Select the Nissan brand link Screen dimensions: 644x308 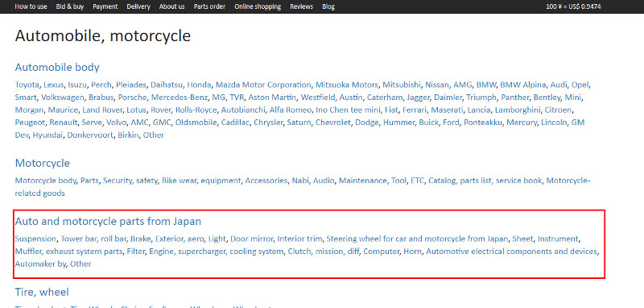point(437,85)
